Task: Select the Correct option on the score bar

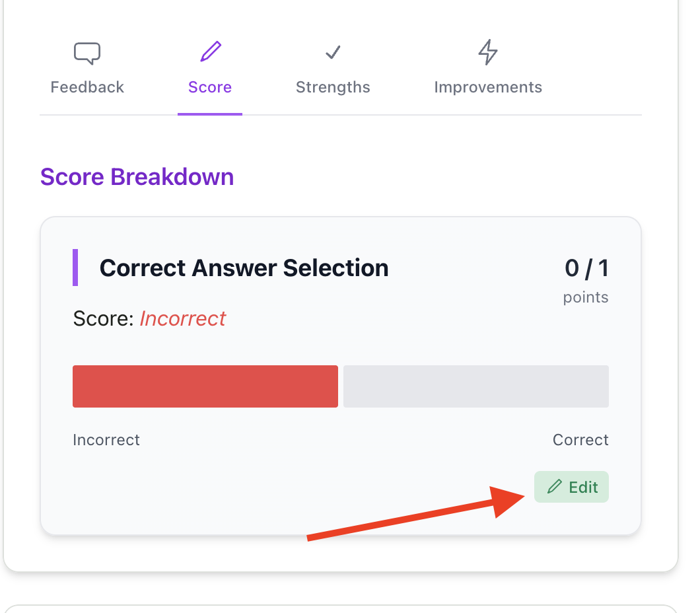Action: click(x=580, y=439)
